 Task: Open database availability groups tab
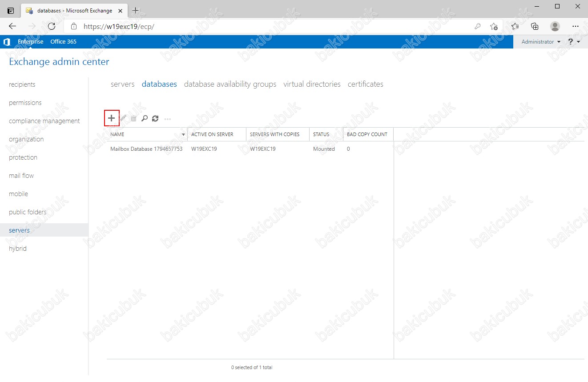click(x=230, y=84)
